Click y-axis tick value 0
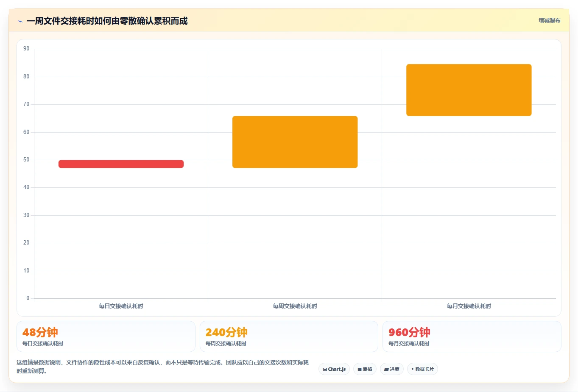The width and height of the screenshot is (578, 392). tap(28, 298)
